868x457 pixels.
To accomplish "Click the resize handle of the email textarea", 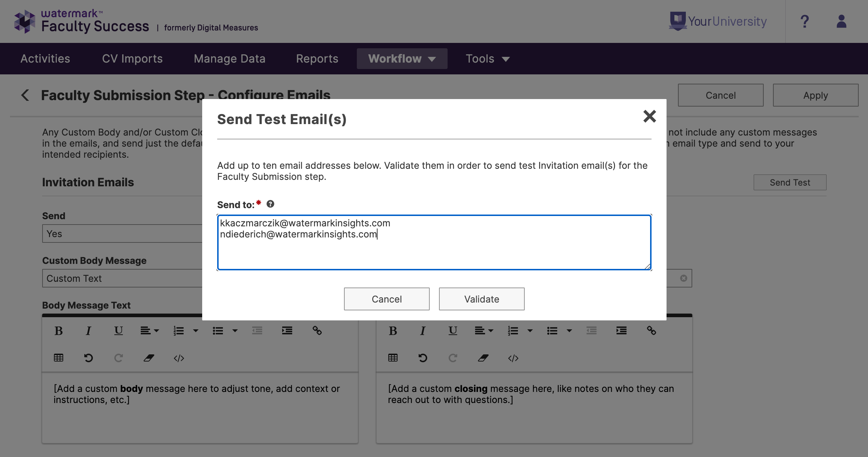I will click(647, 266).
